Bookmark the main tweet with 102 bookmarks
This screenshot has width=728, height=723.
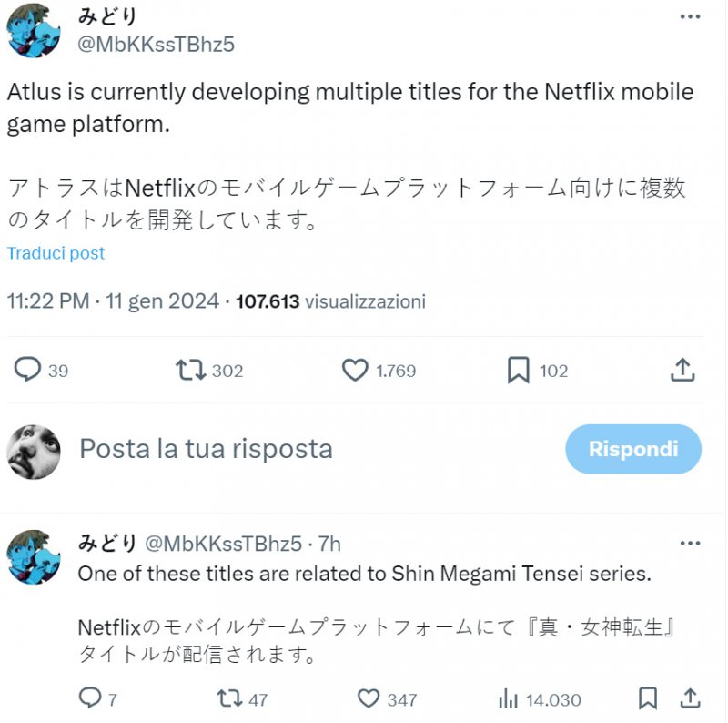(518, 370)
